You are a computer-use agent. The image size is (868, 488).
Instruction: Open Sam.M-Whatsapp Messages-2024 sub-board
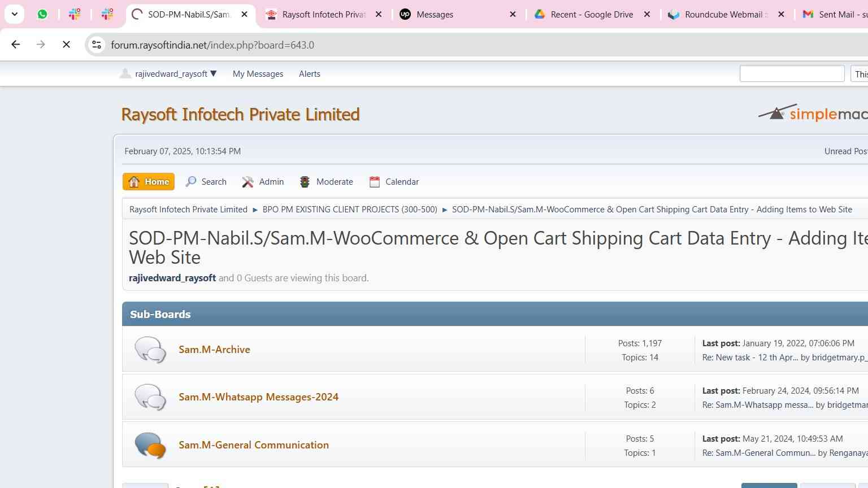coord(258,397)
